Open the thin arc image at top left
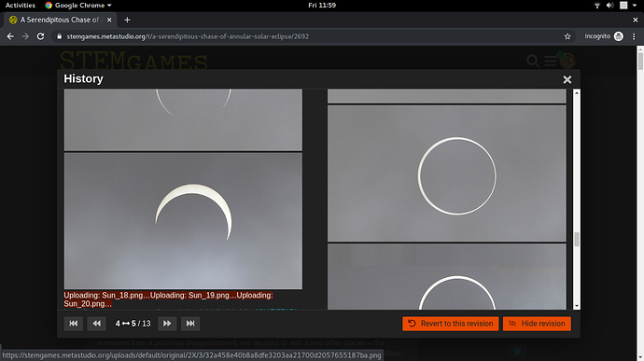This screenshot has width=644, height=361. (183, 119)
